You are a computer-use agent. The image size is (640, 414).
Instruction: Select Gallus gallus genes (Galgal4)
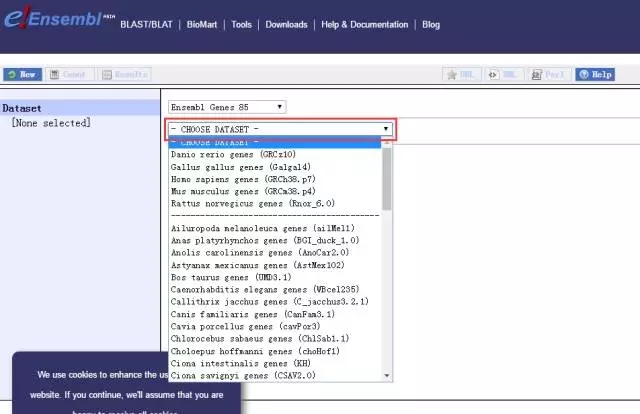pos(274,167)
